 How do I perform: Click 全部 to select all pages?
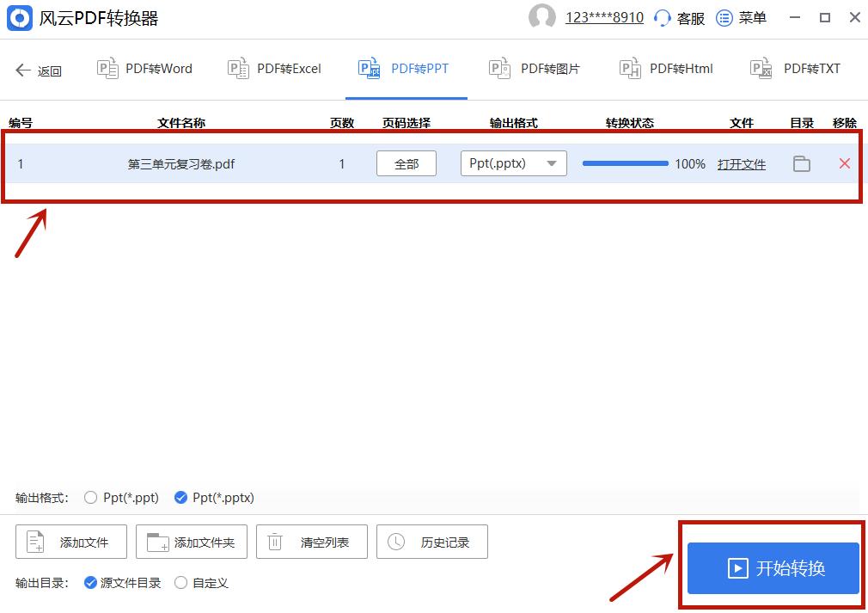coord(406,162)
